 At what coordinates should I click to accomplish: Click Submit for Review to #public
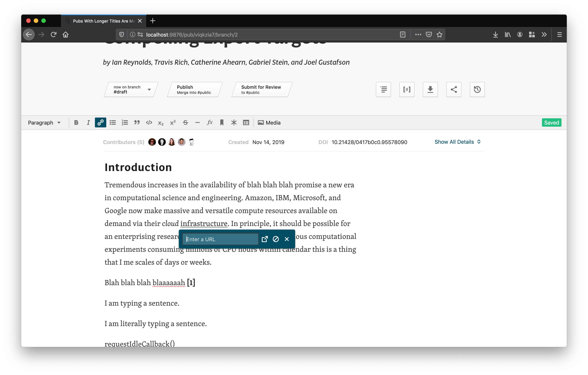tap(261, 89)
